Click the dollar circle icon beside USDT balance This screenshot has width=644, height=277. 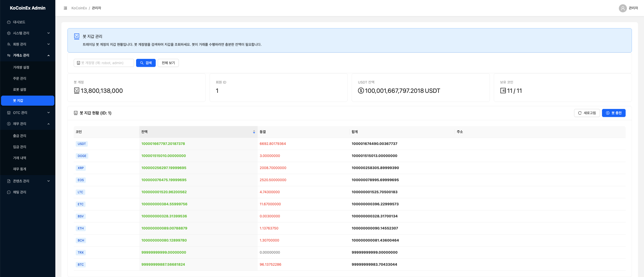click(x=361, y=91)
